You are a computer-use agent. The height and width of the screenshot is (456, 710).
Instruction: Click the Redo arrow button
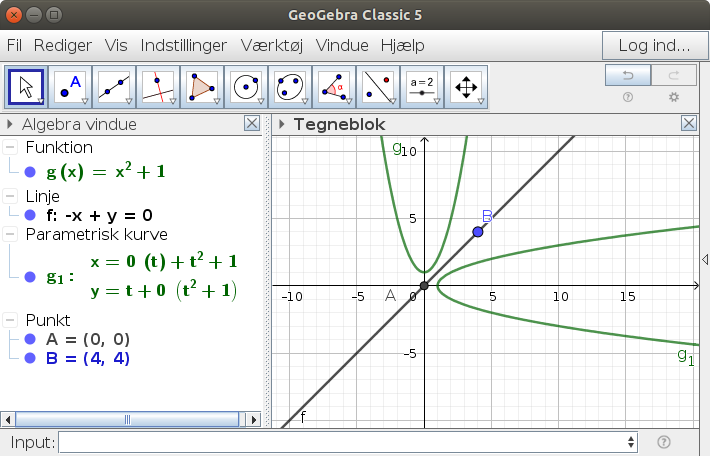point(674,75)
